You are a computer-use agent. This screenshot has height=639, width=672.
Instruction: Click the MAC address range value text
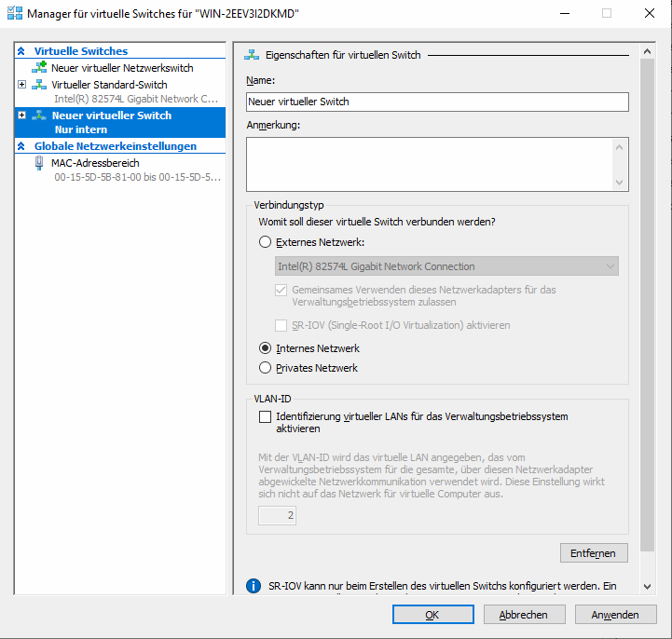pyautogui.click(x=137, y=177)
